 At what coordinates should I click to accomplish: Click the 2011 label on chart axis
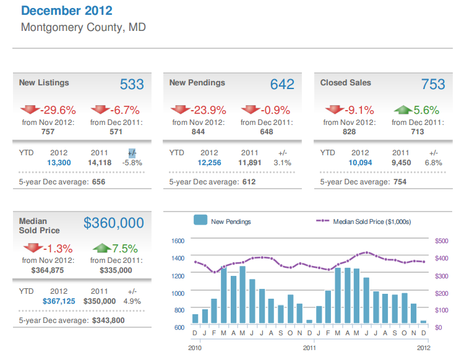(x=309, y=348)
